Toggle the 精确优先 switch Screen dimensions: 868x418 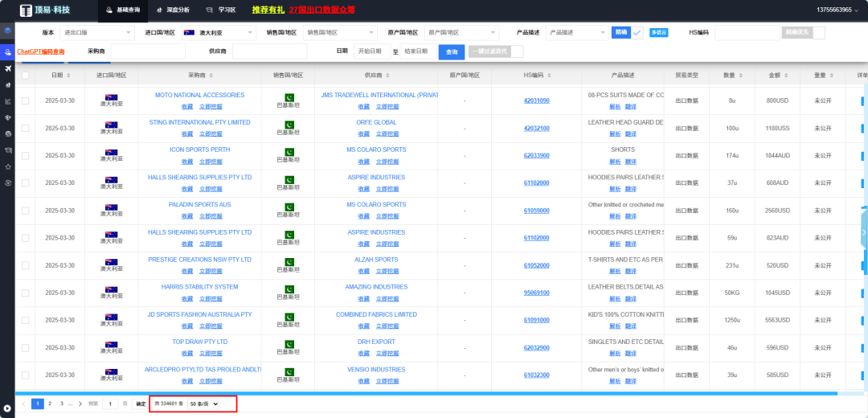click(803, 33)
